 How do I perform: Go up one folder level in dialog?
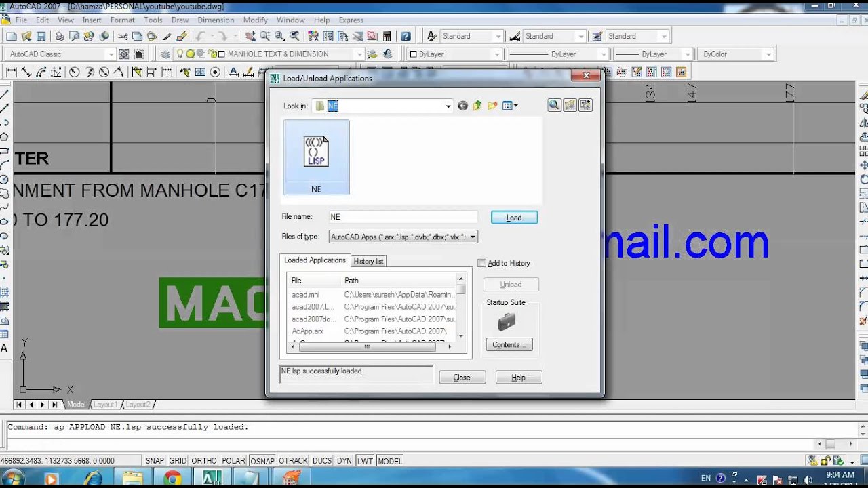coord(477,106)
